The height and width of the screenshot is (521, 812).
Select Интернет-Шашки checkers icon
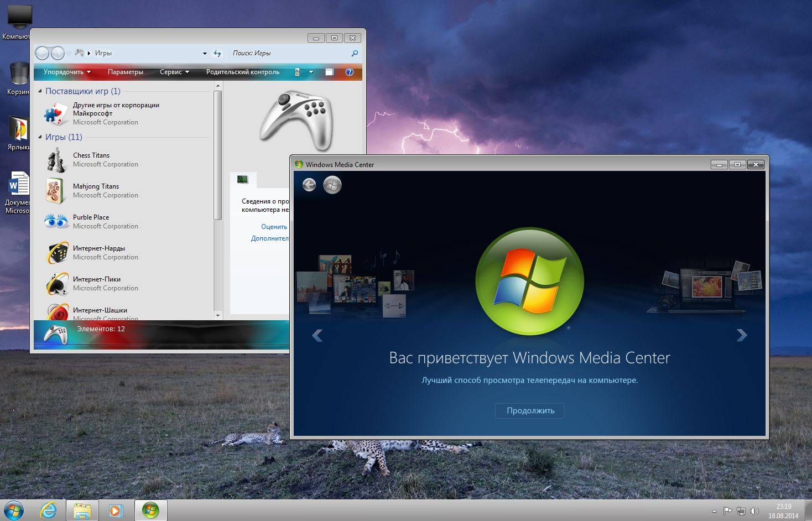[58, 312]
